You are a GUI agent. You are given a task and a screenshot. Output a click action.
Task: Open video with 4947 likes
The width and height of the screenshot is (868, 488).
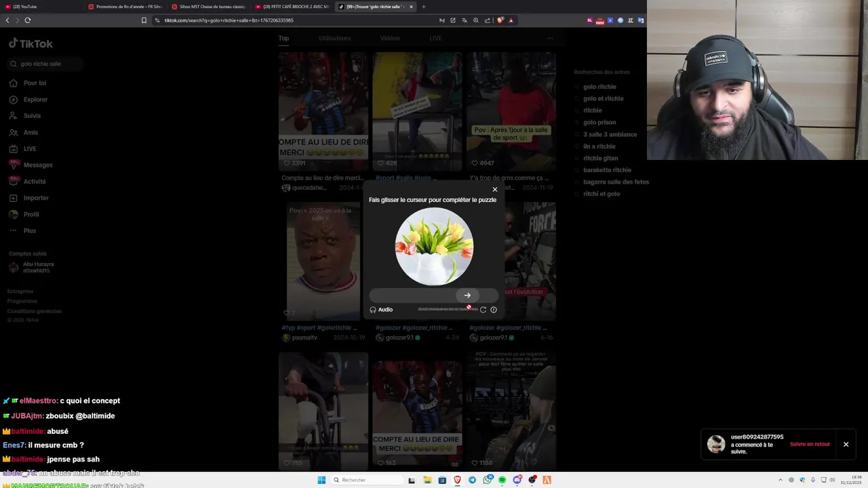[511, 111]
